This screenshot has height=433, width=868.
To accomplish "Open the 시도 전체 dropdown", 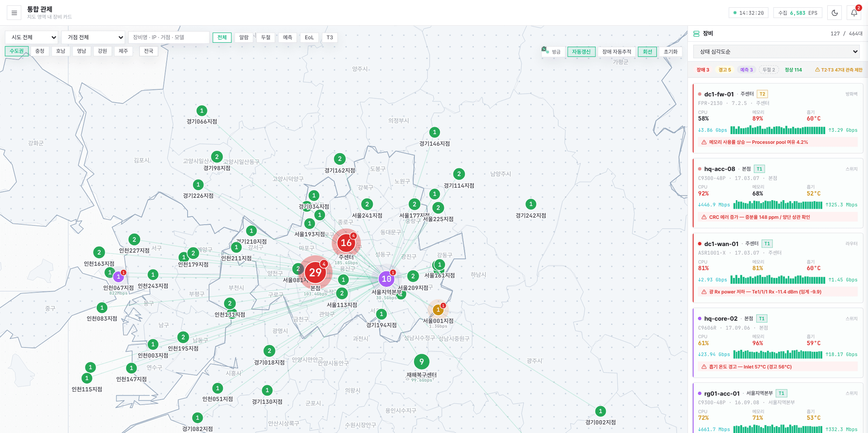I will (31, 37).
